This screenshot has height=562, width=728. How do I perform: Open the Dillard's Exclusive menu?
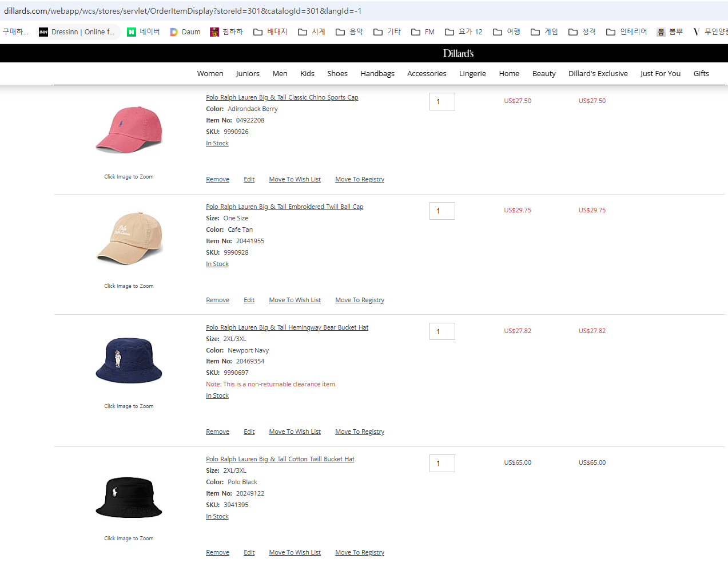598,74
